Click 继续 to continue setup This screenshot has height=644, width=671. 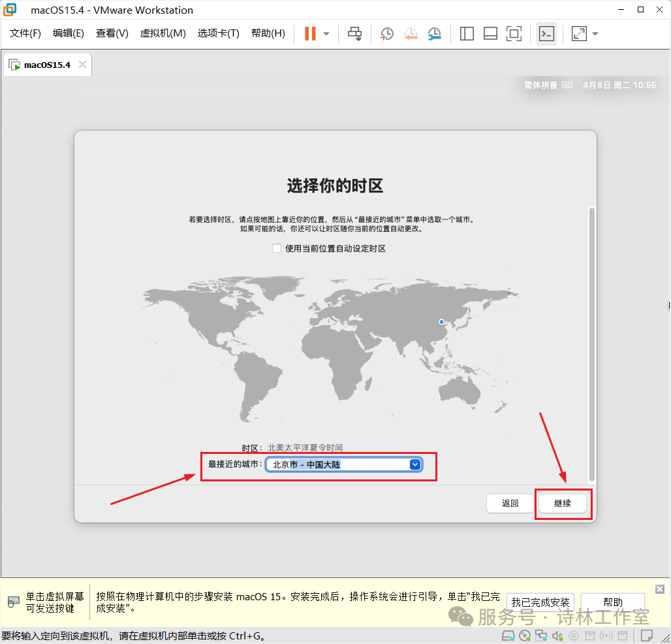coord(562,503)
